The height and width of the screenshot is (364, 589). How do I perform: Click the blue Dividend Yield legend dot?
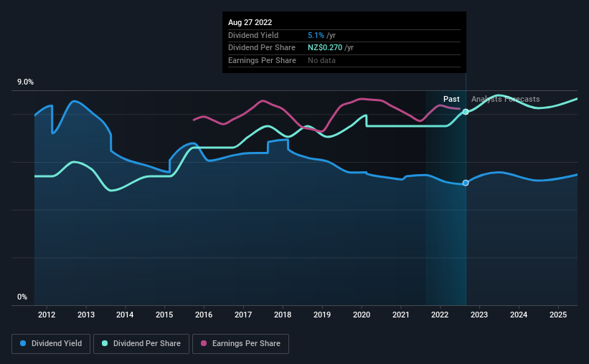click(x=23, y=343)
